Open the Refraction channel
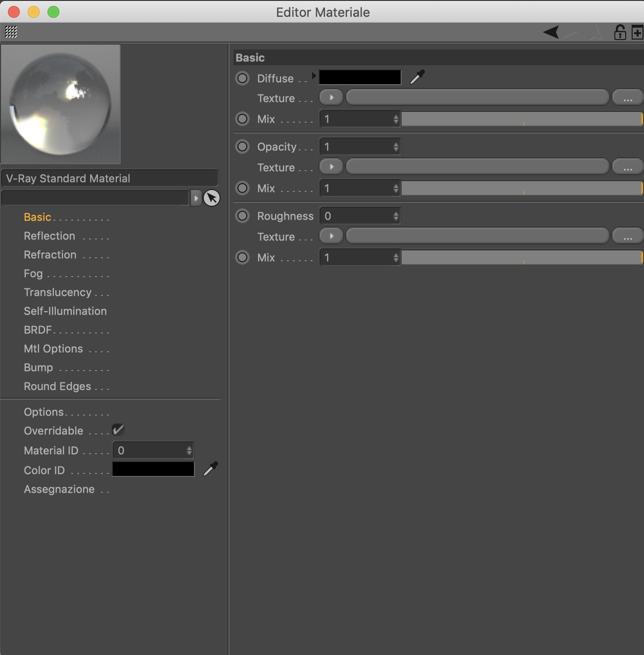 point(50,255)
